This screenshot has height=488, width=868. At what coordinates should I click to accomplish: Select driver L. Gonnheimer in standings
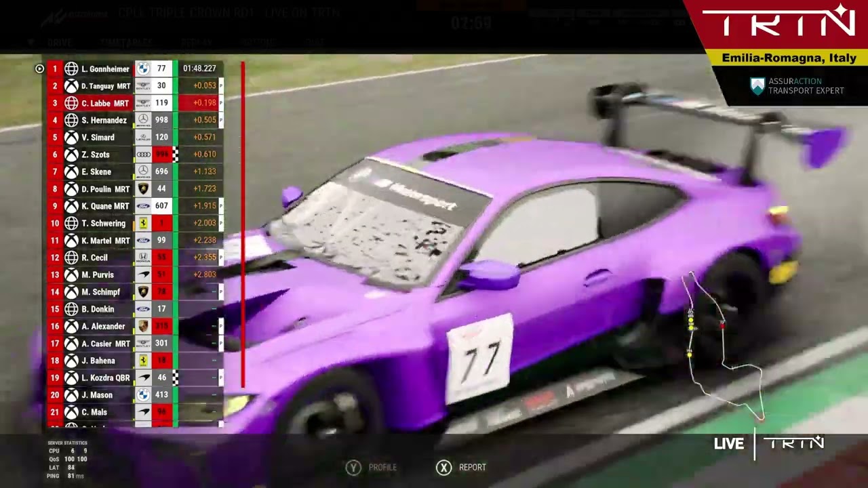coord(105,68)
